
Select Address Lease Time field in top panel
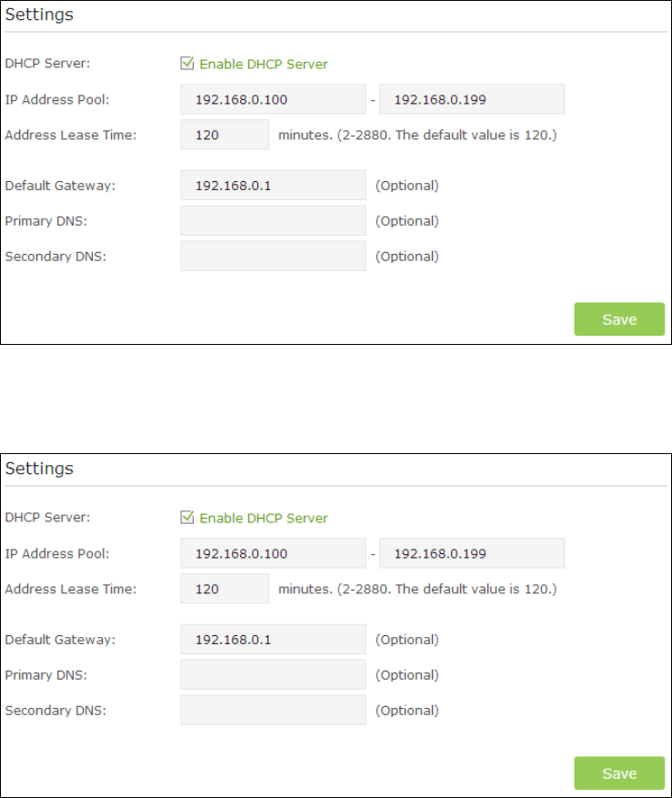tap(225, 135)
